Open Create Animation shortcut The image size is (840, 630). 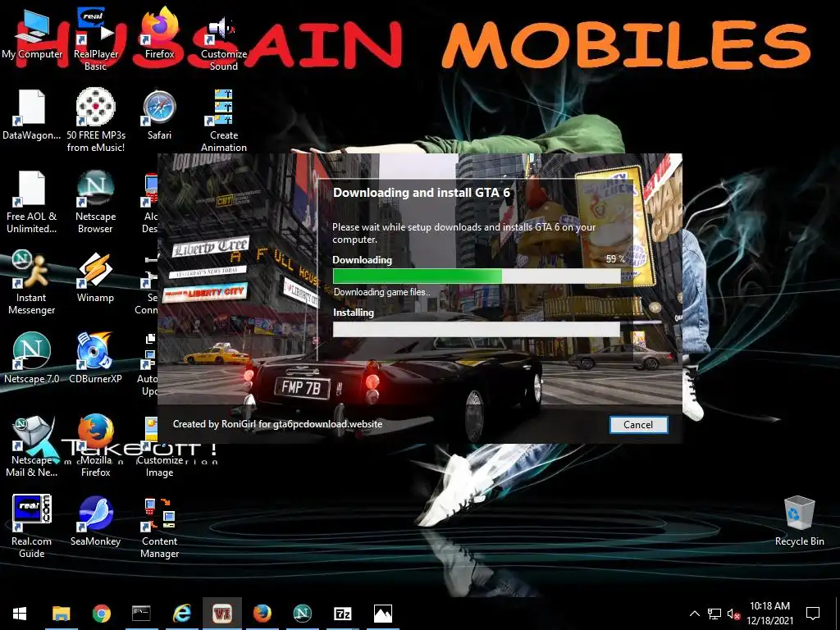(223, 120)
